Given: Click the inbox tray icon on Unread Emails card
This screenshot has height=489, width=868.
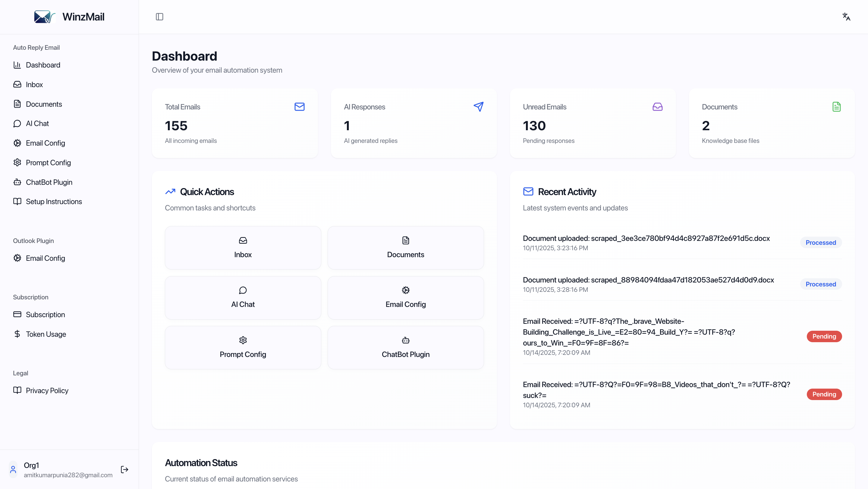Looking at the screenshot, I should click(x=657, y=106).
